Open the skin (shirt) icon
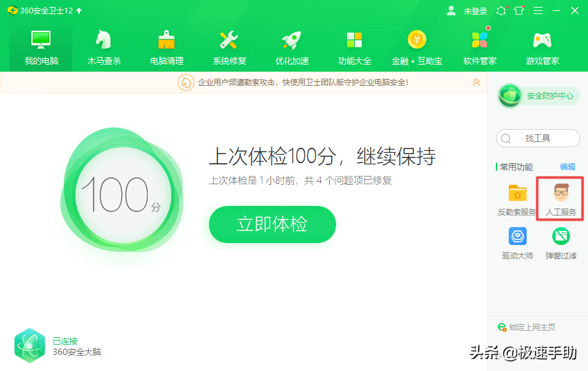This screenshot has height=371, width=588. pos(519,10)
